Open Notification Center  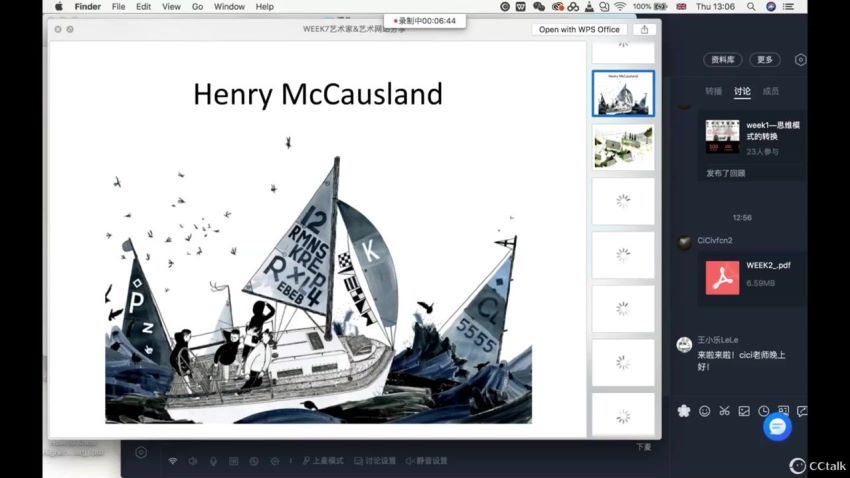[x=789, y=7]
